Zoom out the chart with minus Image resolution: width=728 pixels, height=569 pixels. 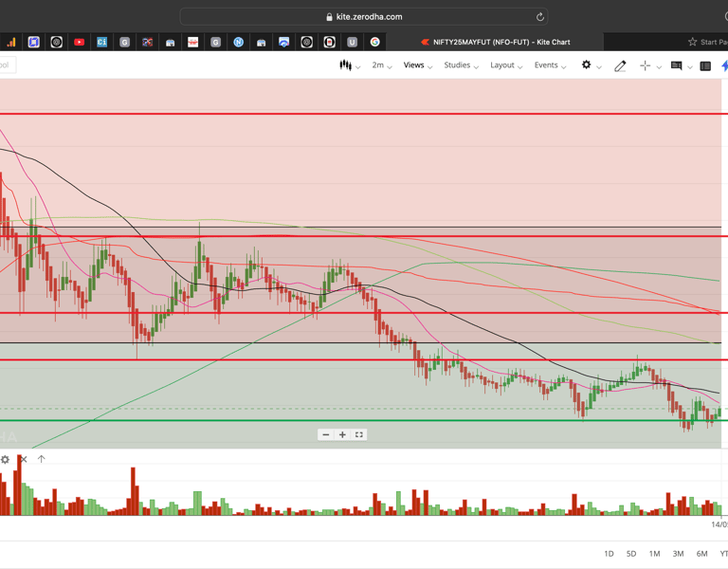(x=325, y=434)
